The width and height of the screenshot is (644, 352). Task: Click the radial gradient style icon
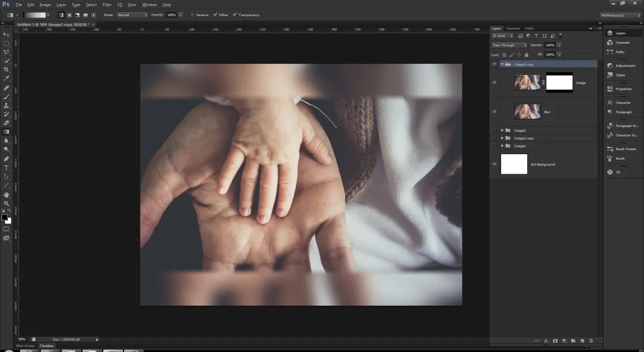(x=69, y=15)
